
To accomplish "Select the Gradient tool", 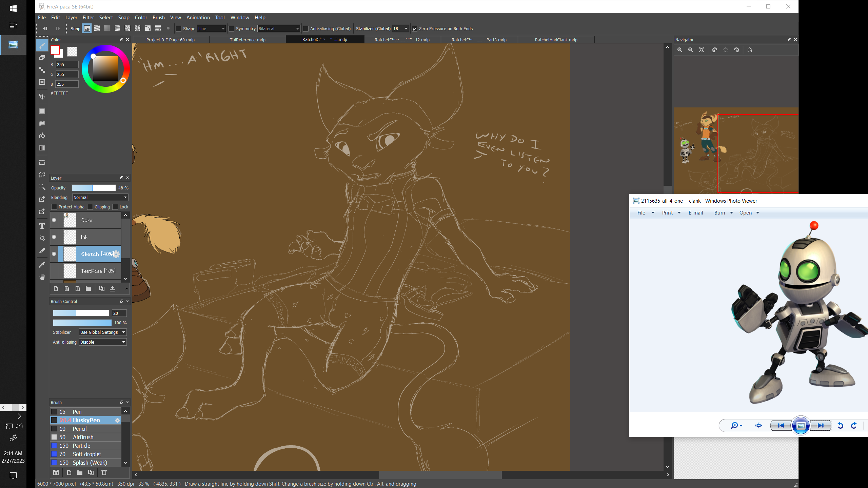I will coord(42,148).
